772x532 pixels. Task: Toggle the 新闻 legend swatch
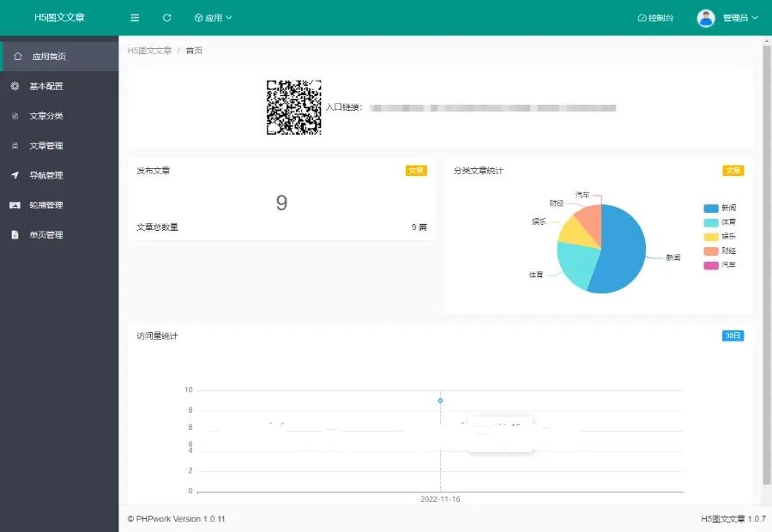click(711, 208)
